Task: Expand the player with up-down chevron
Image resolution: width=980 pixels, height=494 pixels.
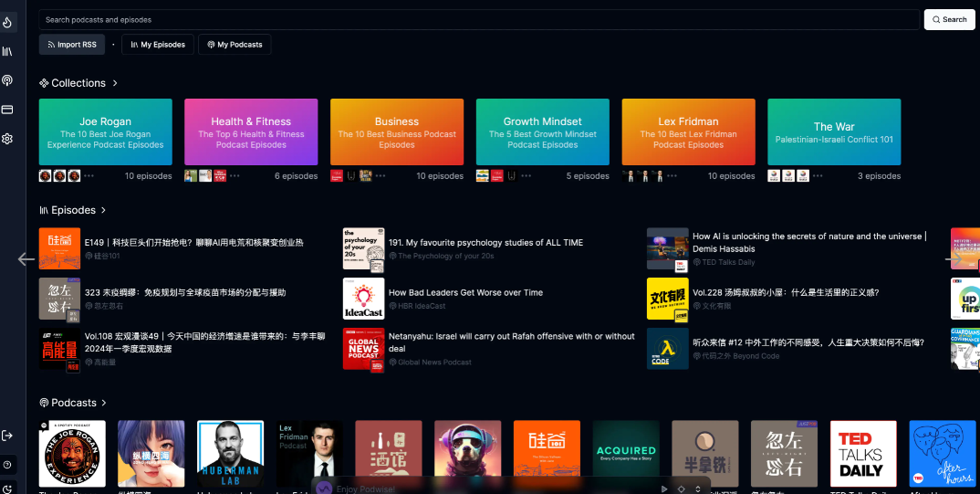Action: [x=698, y=489]
